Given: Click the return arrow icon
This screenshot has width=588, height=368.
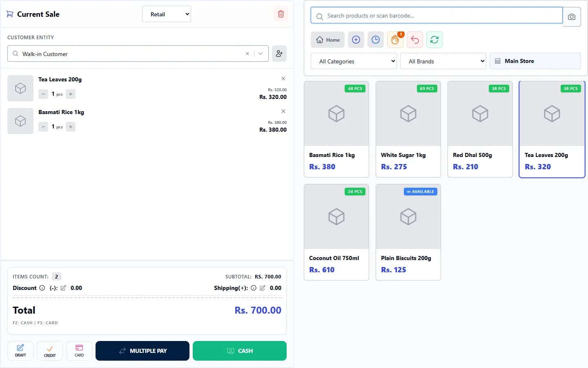Looking at the screenshot, I should coord(415,40).
